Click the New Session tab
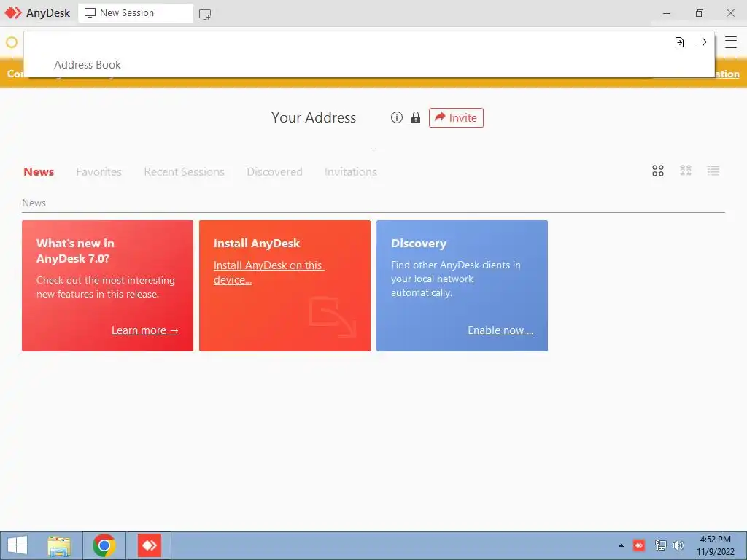The width and height of the screenshot is (747, 560). (x=136, y=13)
